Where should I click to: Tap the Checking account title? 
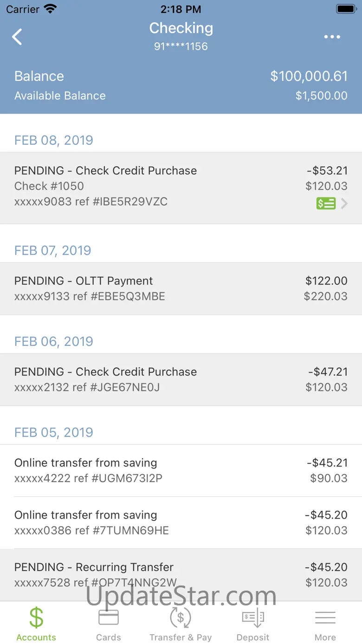point(181,28)
